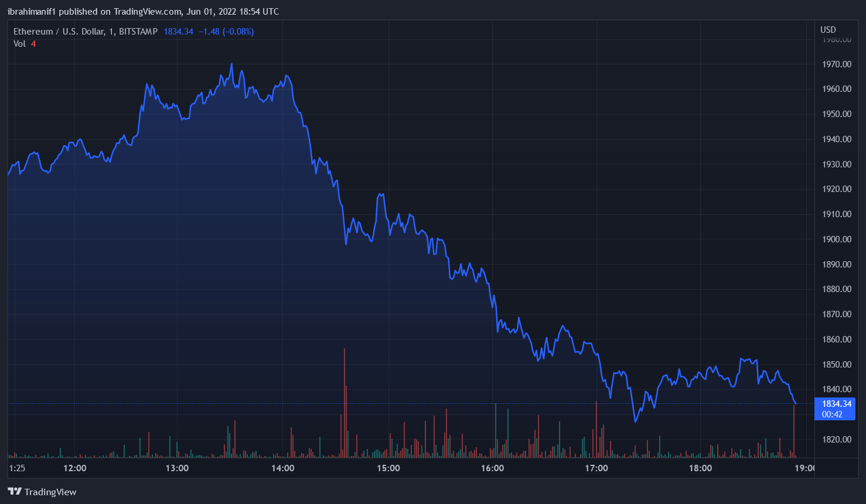Click the 1820.00 price axis label
Viewport: 866px width, 504px height.
(x=836, y=440)
